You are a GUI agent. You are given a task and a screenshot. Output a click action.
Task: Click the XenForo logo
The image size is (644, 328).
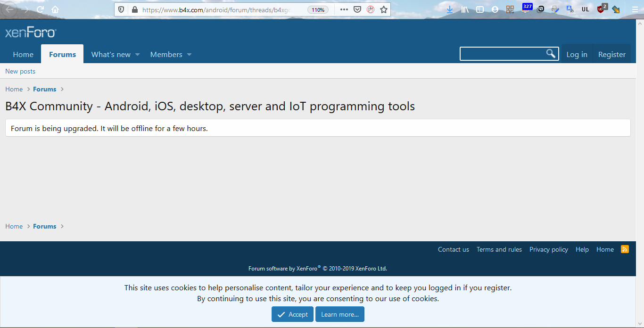[31, 33]
